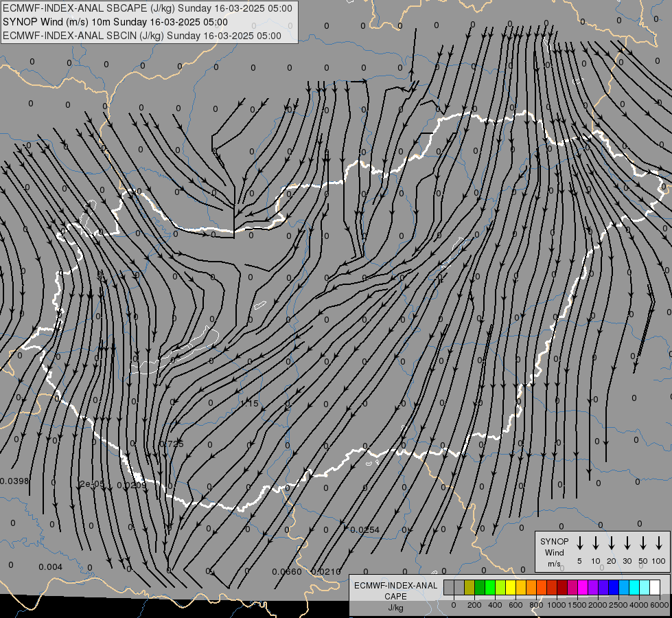Click the 1.15 value on the map
Viewport: 672px width, 618px height.
coord(249,403)
